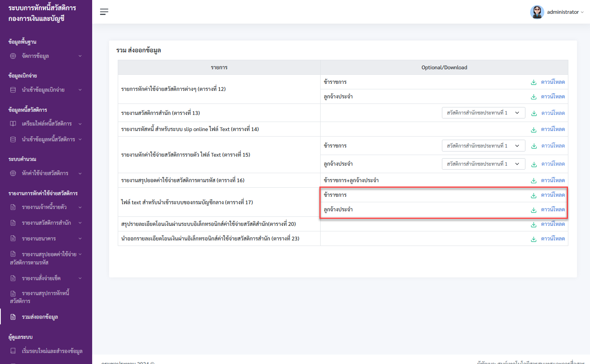Download ลูกจ้างประจำ text file for ตารางที่ 17
Viewport: 590px width, 364px height.
tap(548, 209)
